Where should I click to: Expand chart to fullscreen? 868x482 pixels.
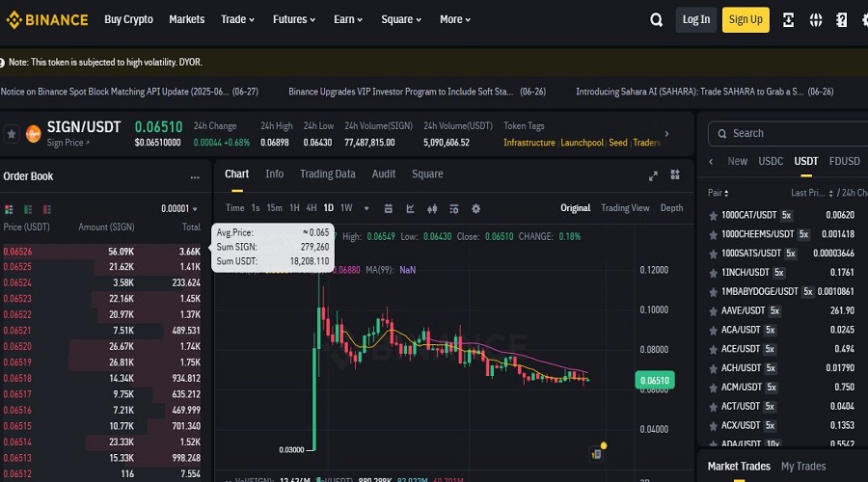[653, 176]
